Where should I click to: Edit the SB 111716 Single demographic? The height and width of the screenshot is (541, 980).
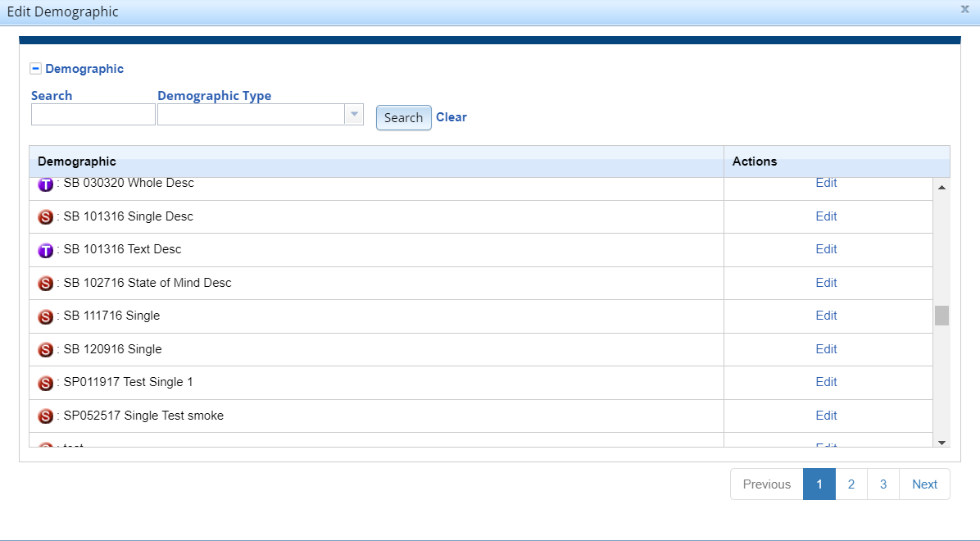point(826,316)
